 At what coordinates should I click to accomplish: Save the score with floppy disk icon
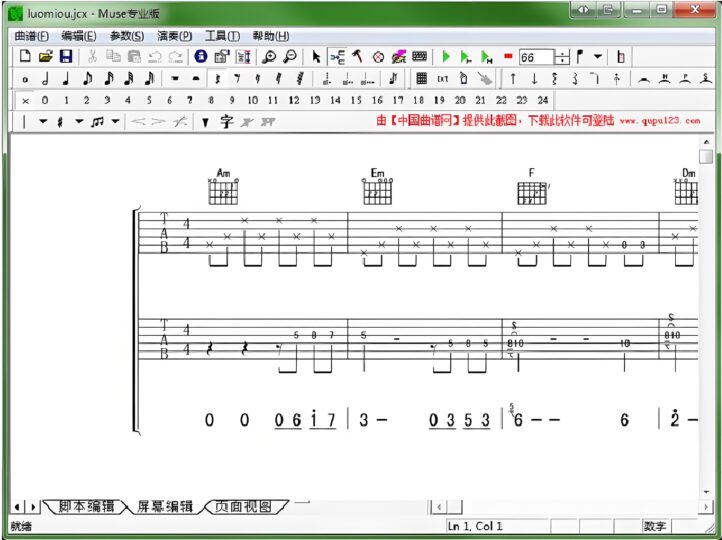(66, 57)
